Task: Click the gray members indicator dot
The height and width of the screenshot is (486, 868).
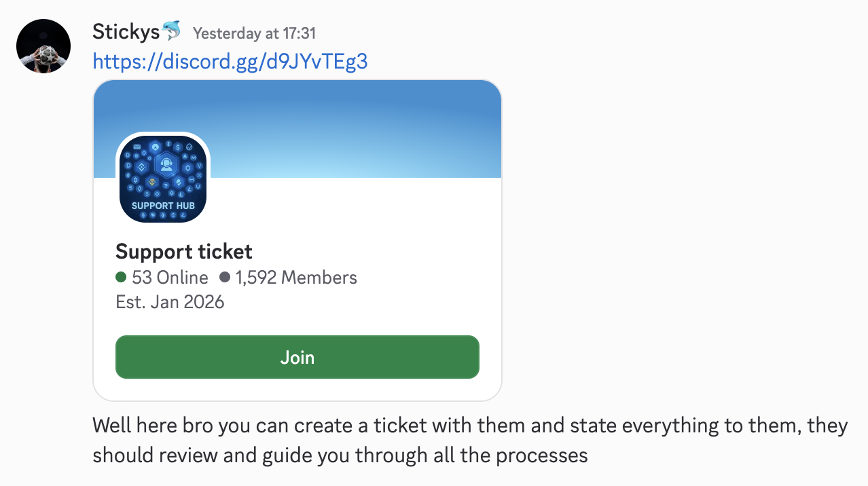Action: click(225, 277)
